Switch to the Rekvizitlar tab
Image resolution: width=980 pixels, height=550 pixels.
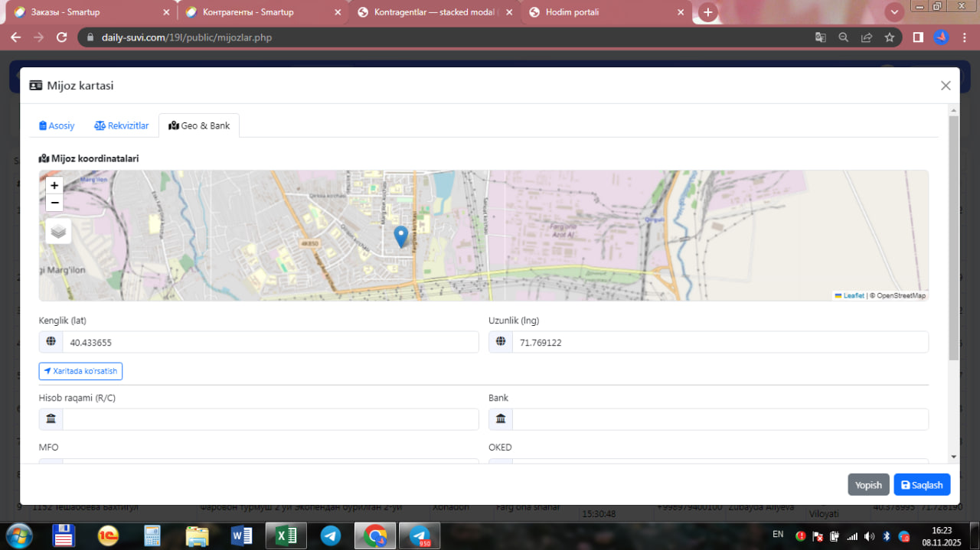point(122,125)
